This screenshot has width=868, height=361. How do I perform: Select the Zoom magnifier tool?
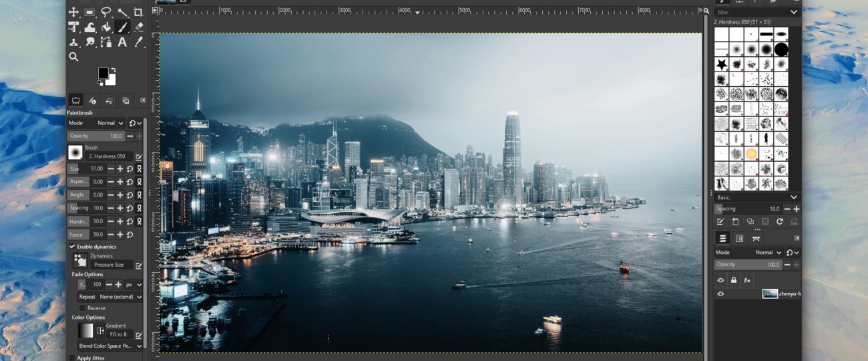tap(73, 57)
